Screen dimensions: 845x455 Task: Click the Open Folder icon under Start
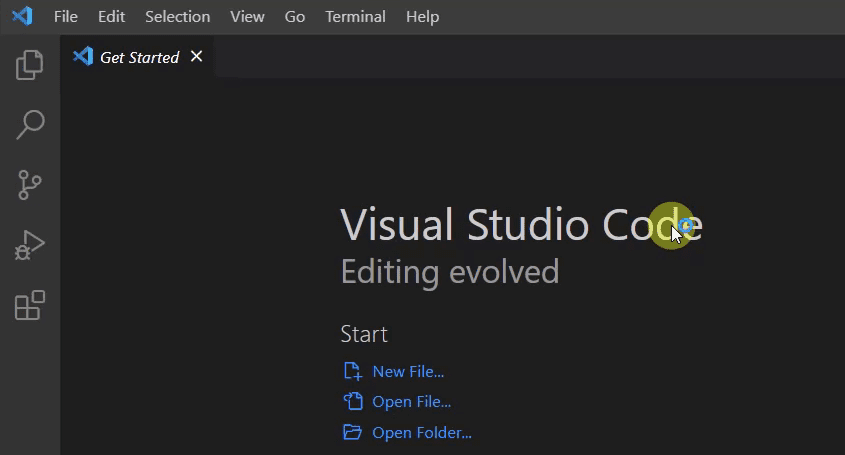352,433
